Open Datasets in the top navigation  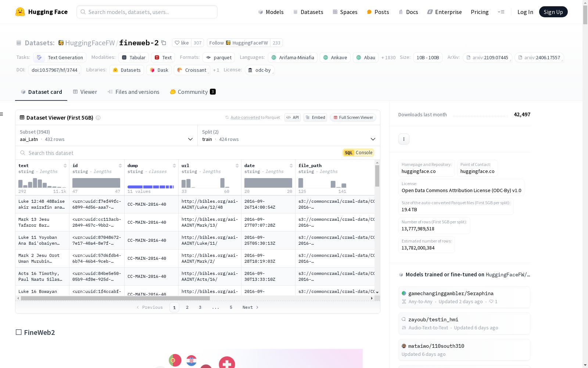[x=308, y=12]
